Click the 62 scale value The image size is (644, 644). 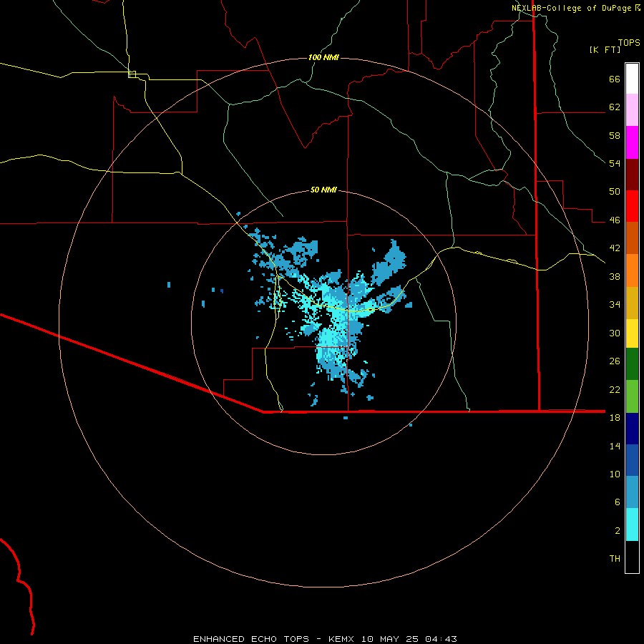click(615, 107)
